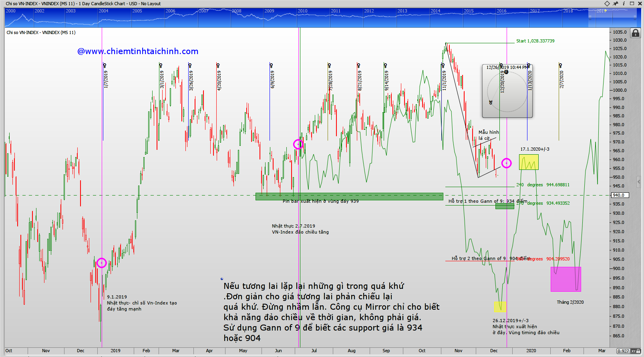Click the pushpin icon to pin chart
Viewport: 644px width, 357px height.
click(616, 4)
